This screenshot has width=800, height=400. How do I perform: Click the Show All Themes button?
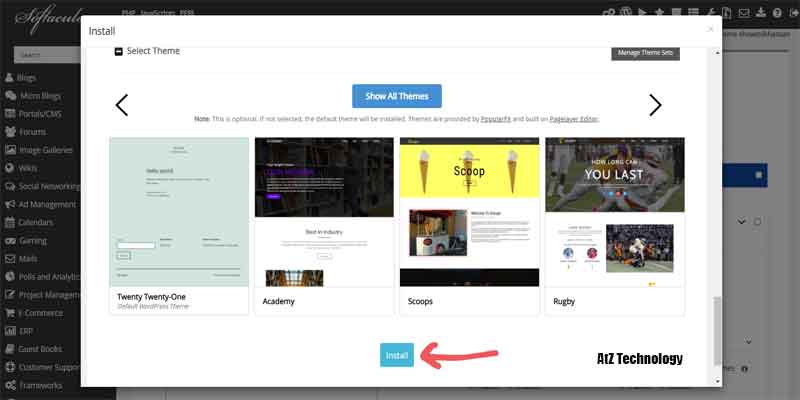coord(397,96)
